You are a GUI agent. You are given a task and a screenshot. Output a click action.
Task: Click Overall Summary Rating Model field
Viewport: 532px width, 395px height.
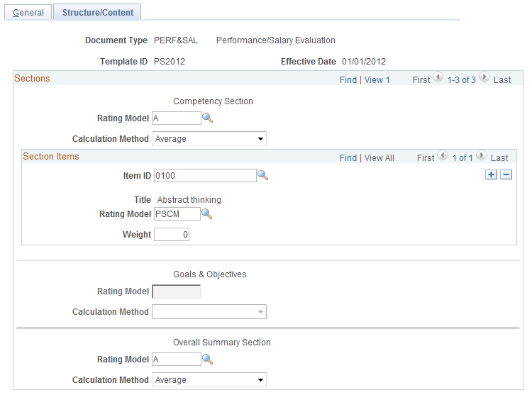[177, 359]
